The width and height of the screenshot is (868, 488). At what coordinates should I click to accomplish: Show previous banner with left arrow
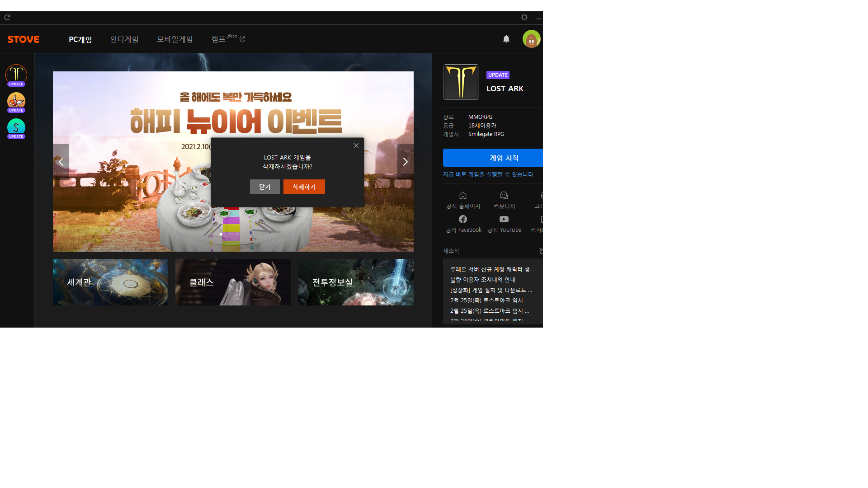[61, 161]
